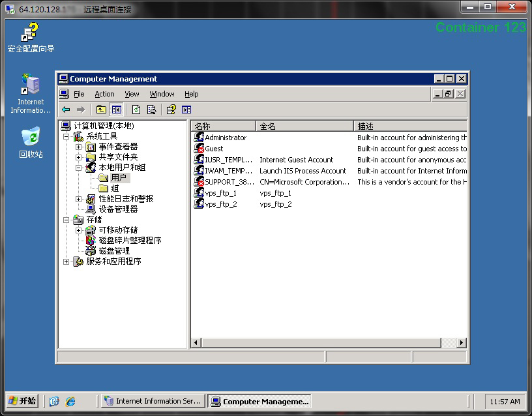Screen dimensions: 532x416
Task: Click the 开始 Start button
Action: 22,401
